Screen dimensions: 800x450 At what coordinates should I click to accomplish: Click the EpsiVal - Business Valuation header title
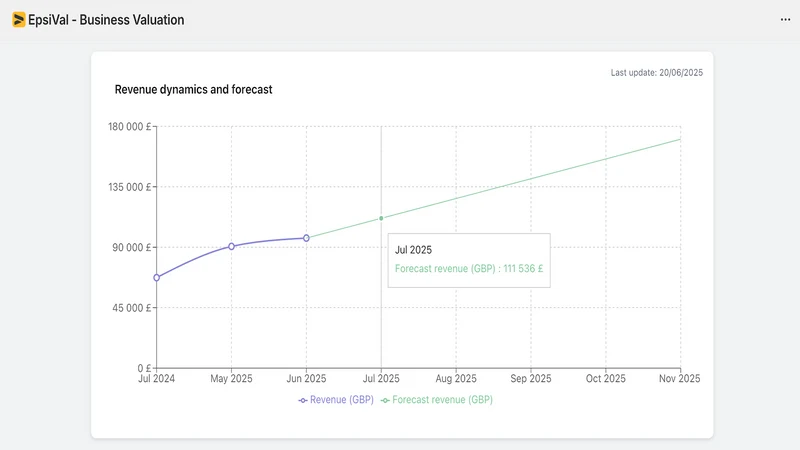106,20
